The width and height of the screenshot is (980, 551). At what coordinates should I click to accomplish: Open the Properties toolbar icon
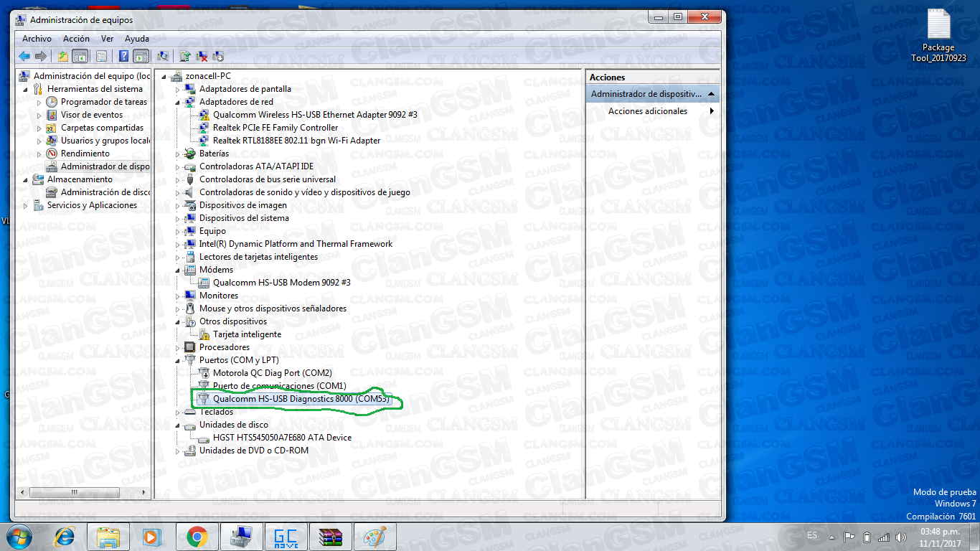(x=101, y=56)
